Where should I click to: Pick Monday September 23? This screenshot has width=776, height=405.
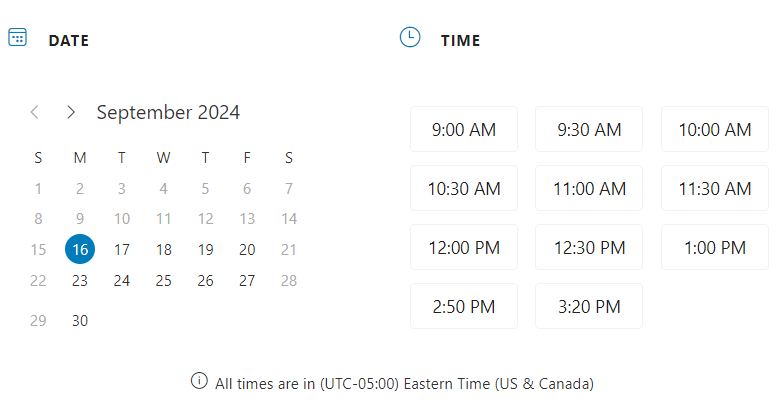tap(80, 281)
